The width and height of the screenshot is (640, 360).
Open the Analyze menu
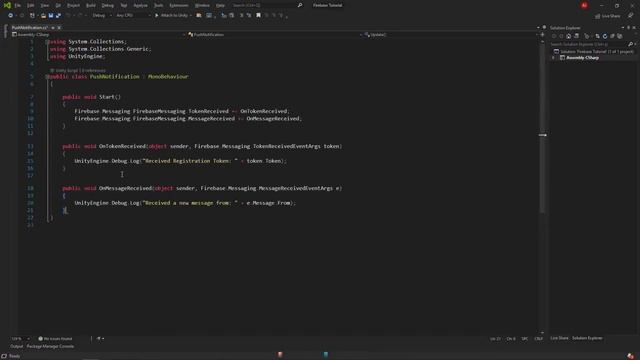tap(140, 5)
